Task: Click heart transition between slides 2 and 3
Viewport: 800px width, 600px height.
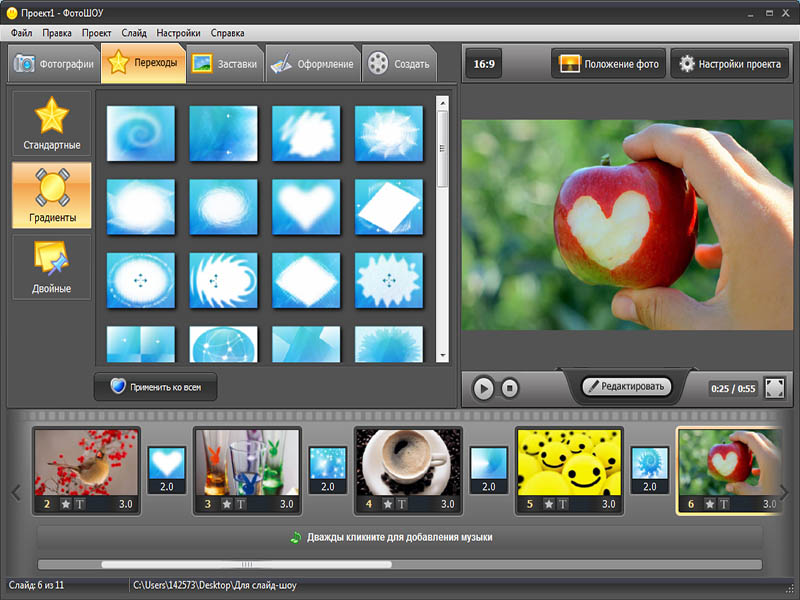Action: pos(167,464)
